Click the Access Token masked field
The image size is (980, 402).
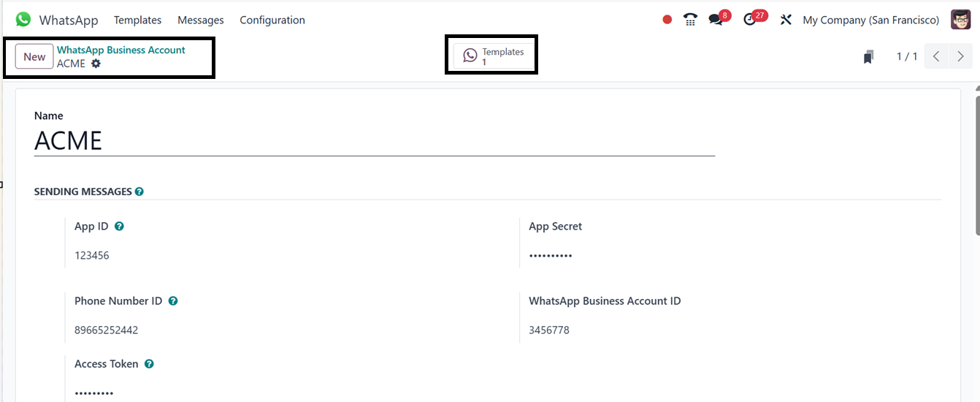(x=94, y=393)
